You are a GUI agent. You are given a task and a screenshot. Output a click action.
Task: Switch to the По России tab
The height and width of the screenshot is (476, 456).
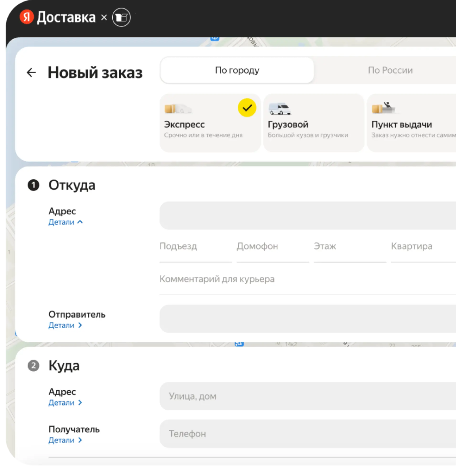(x=390, y=70)
